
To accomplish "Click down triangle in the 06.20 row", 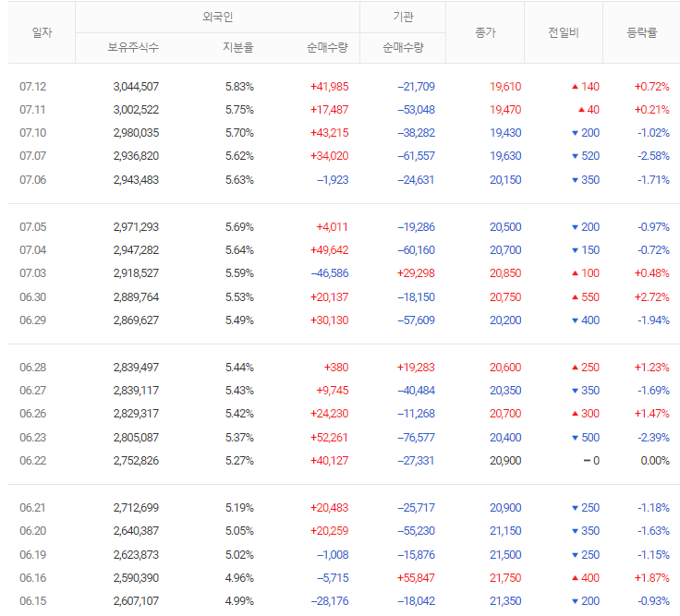I will [575, 531].
